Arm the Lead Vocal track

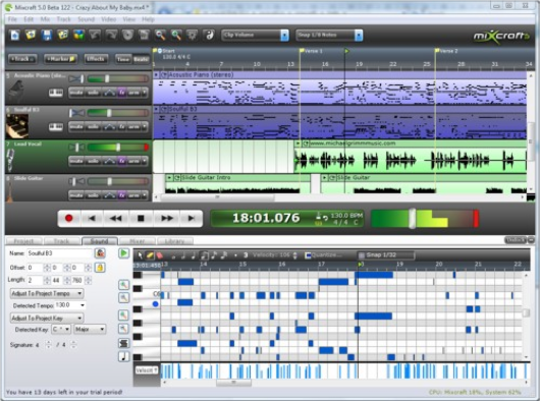click(x=134, y=161)
